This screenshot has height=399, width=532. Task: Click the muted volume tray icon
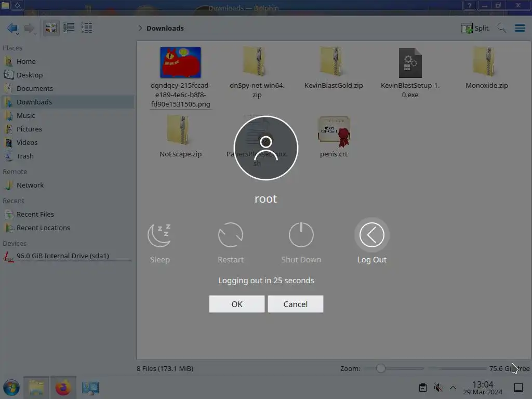[438, 388]
